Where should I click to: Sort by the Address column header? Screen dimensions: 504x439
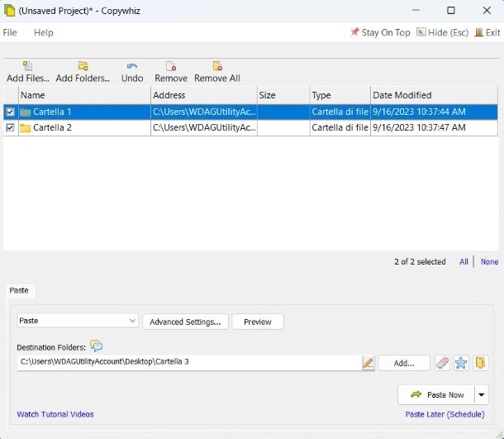[x=204, y=95]
